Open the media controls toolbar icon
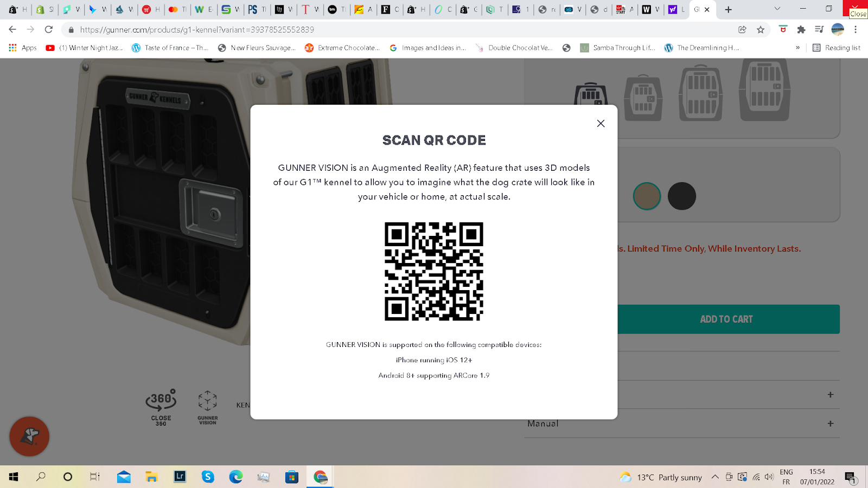868x488 pixels. click(819, 30)
